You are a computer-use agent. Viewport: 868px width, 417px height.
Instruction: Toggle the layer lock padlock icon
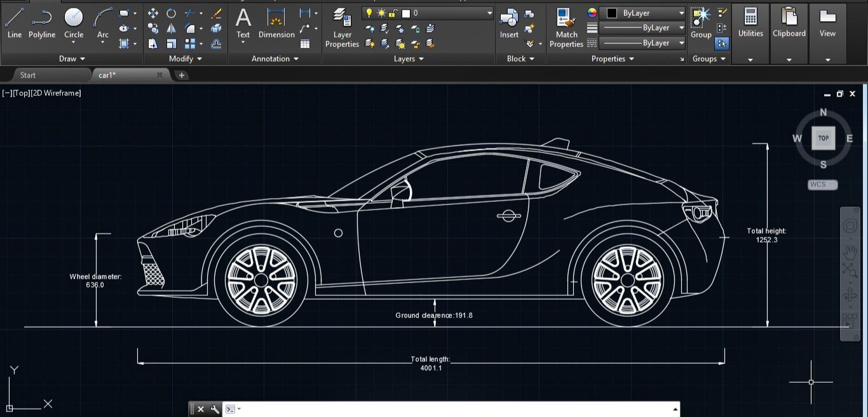[393, 13]
